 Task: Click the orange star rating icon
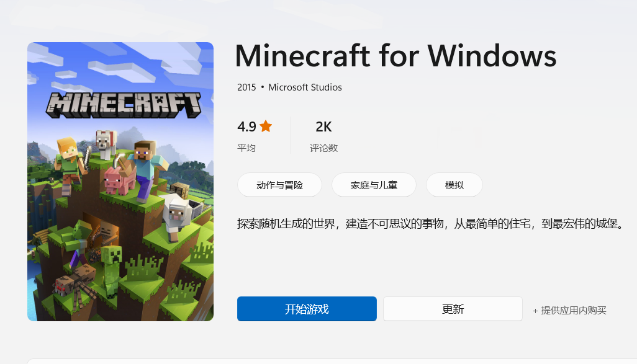click(266, 127)
